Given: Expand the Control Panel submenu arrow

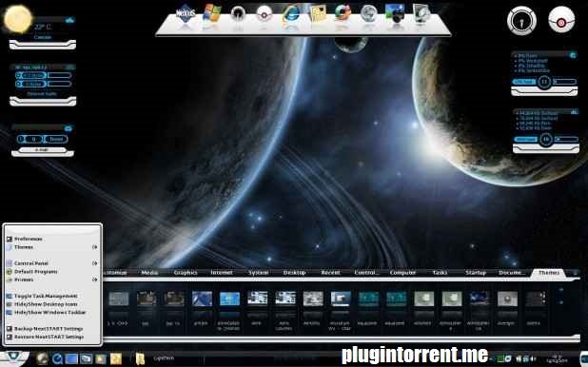Looking at the screenshot, I should [x=94, y=263].
